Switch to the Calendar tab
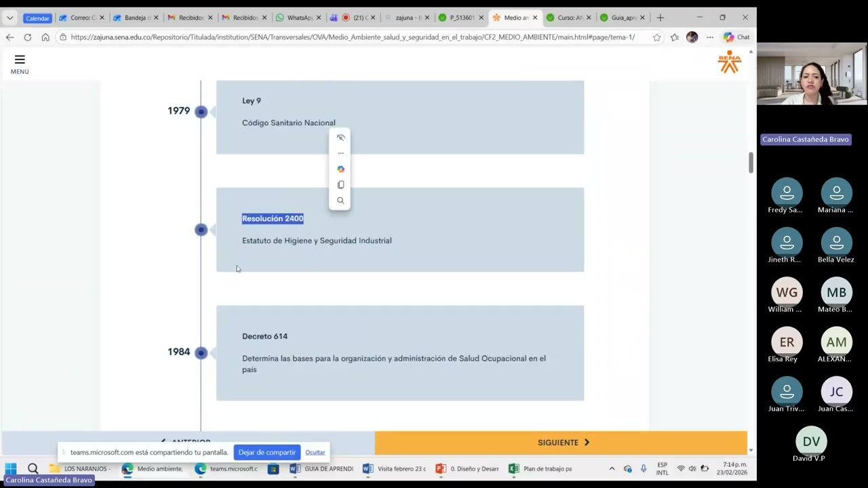The width and height of the screenshot is (868, 488). 37,18
